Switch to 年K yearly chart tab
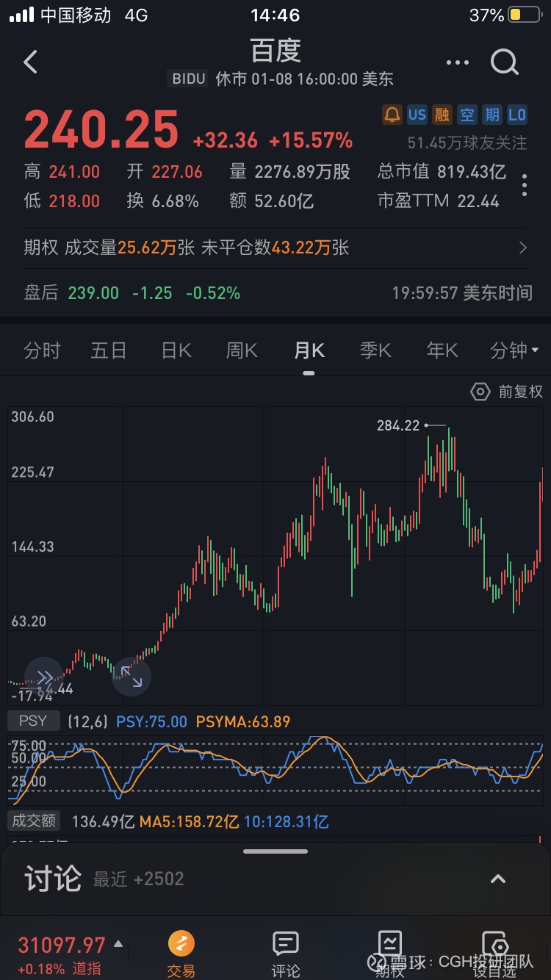Viewport: 551px width, 980px height. (x=442, y=350)
